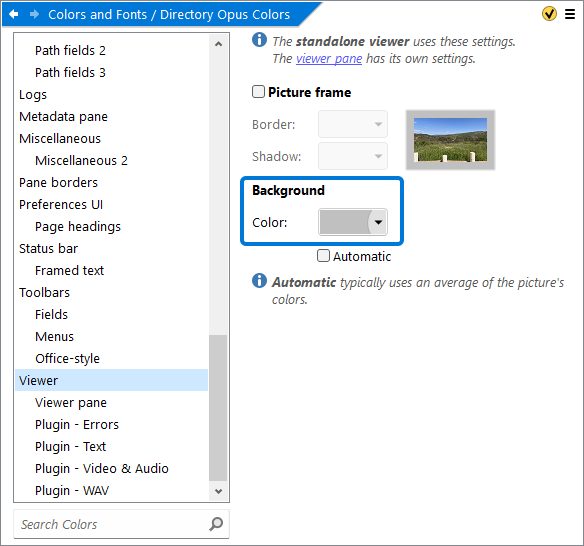Click the list scroll-up arrow
The width and height of the screenshot is (584, 546).
219,44
